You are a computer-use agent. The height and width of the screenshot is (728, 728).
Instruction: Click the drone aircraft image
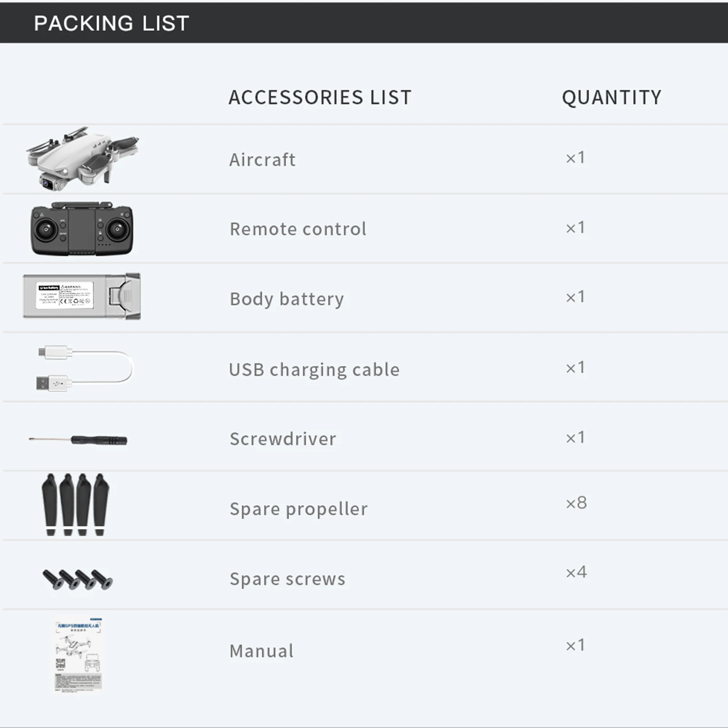click(82, 158)
